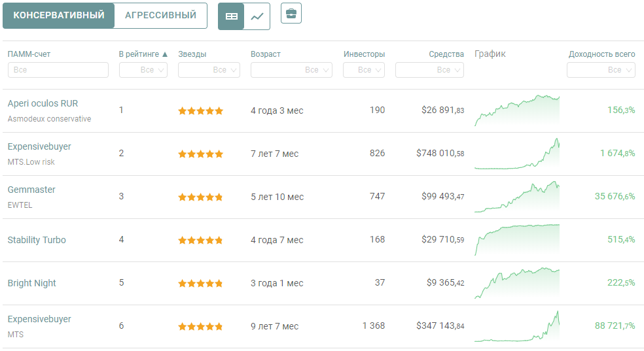Open Expensivebuyer account ranked 6

(x=39, y=319)
